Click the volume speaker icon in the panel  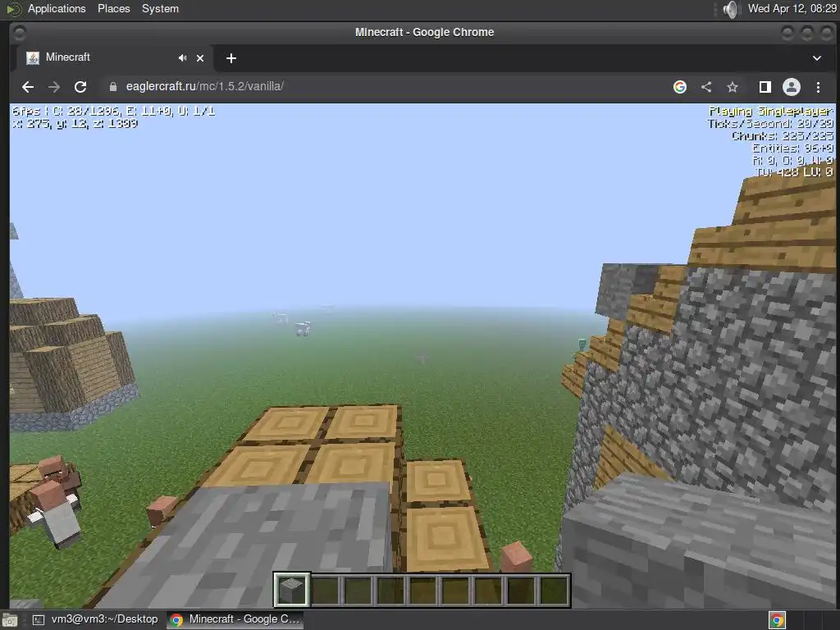(x=729, y=9)
